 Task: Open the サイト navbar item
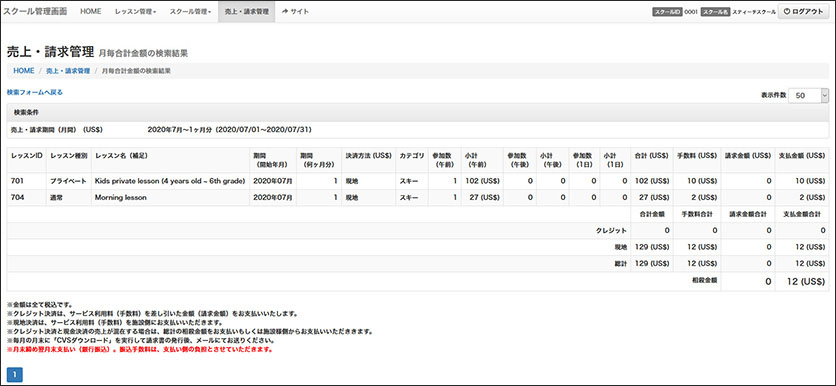pyautogui.click(x=295, y=11)
